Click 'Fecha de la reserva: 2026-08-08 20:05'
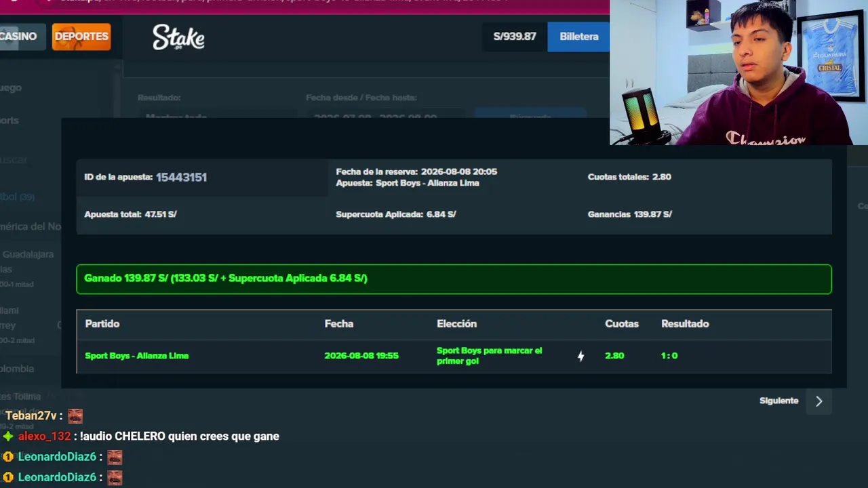The image size is (868, 488). pyautogui.click(x=416, y=172)
